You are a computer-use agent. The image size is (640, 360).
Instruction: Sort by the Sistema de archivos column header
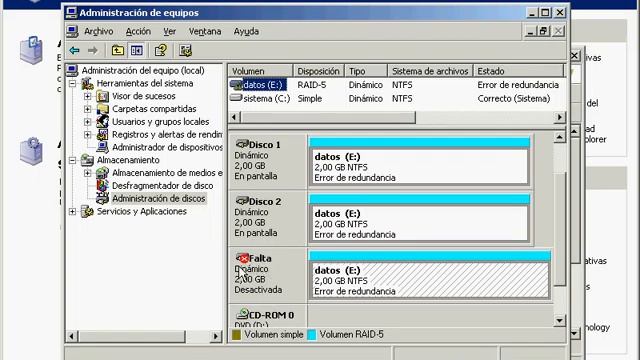click(430, 71)
